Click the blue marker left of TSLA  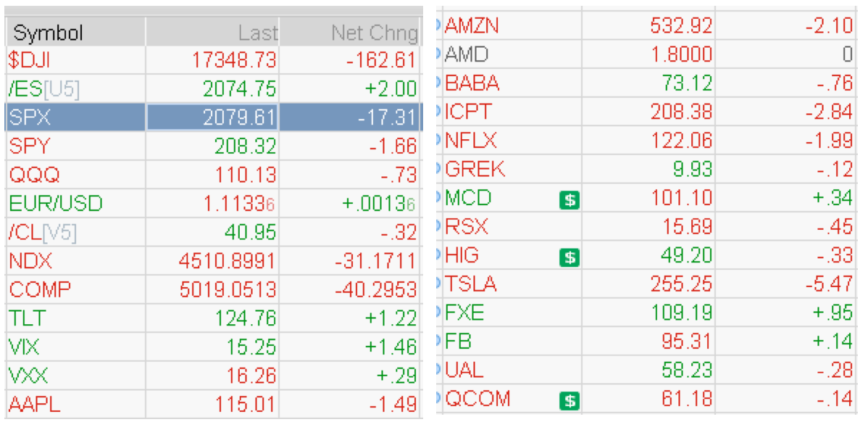coord(439,284)
